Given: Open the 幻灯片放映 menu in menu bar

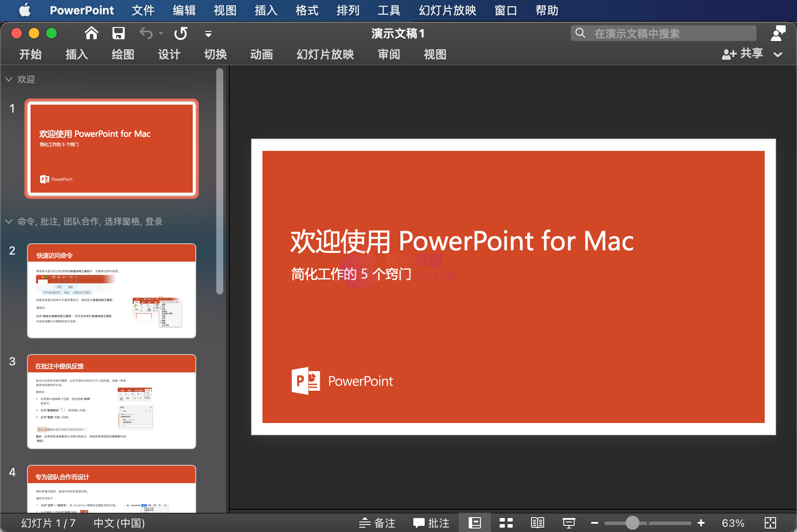Looking at the screenshot, I should click(447, 10).
